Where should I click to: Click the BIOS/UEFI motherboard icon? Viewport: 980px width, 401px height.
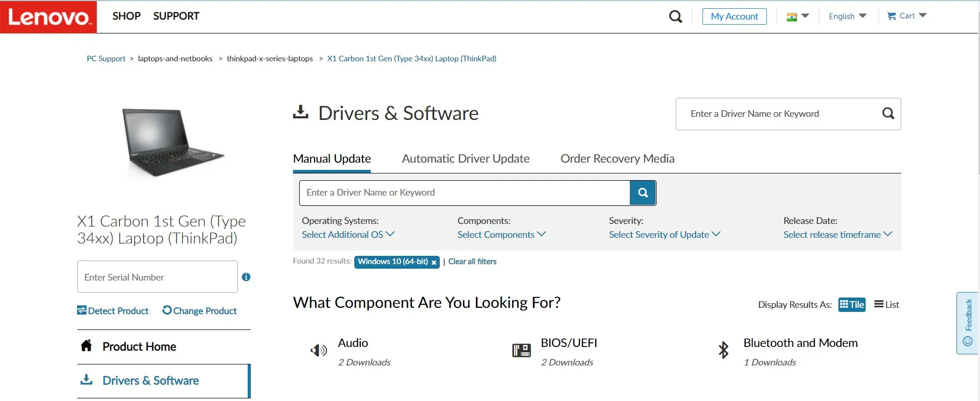point(521,351)
